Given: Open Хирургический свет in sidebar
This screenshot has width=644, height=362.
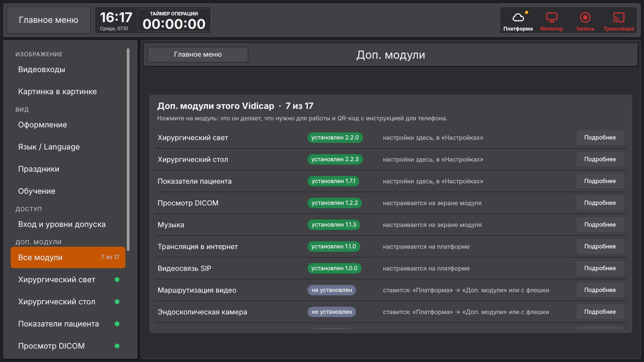Looking at the screenshot, I should [x=68, y=280].
